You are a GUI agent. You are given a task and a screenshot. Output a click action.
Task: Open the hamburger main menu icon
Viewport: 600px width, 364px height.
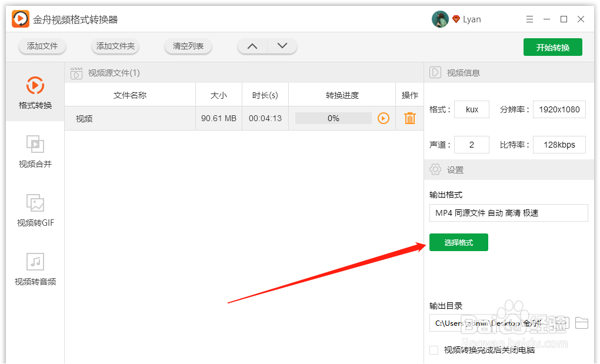[x=529, y=19]
